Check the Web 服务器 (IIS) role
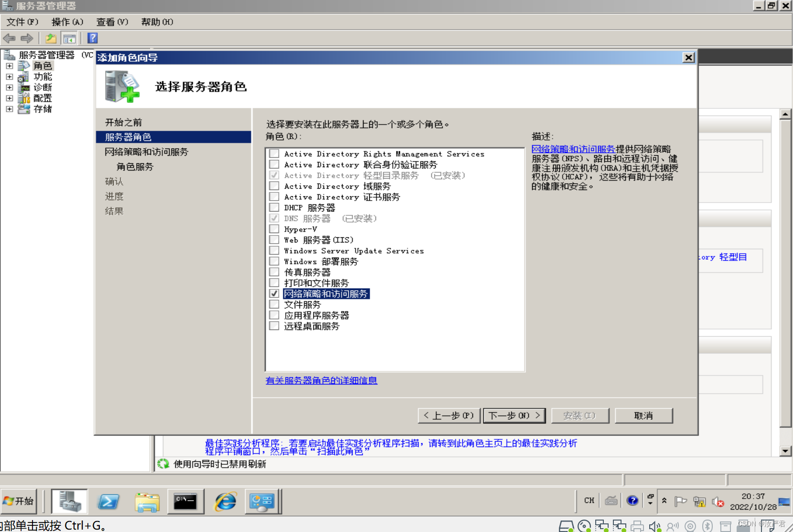This screenshot has width=793, height=532. pyautogui.click(x=274, y=240)
